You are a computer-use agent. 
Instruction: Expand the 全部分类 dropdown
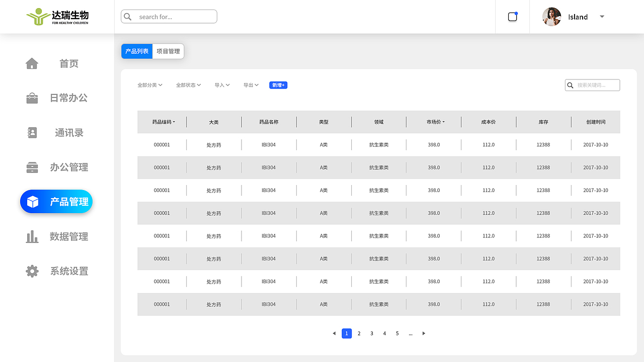tap(150, 85)
